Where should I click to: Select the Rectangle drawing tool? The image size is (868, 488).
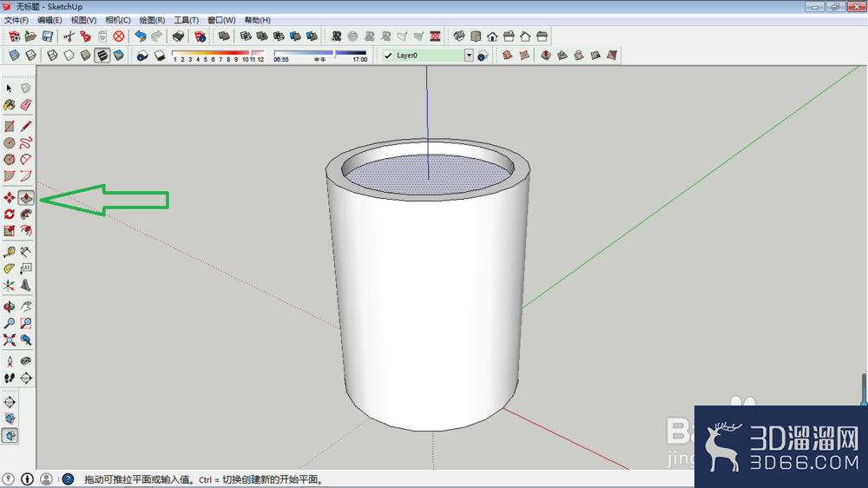pyautogui.click(x=10, y=127)
